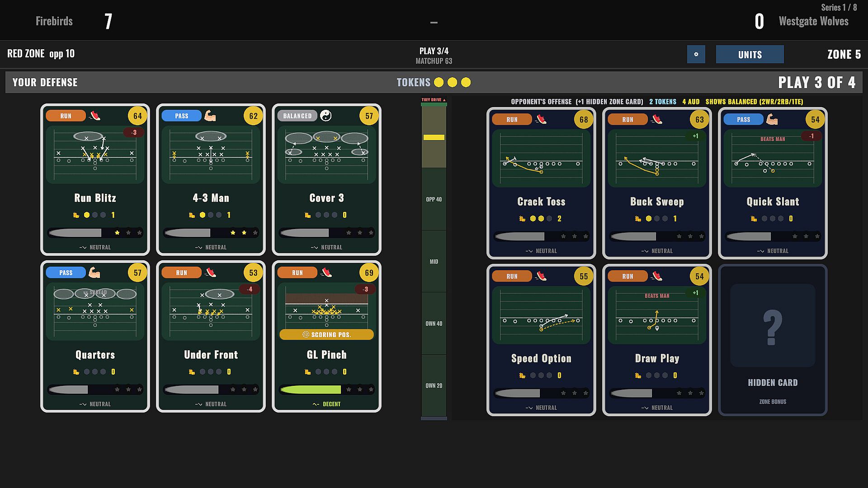Image resolution: width=868 pixels, height=488 pixels.
Task: Click the shoe icon on Crack Toss card
Action: (x=541, y=119)
